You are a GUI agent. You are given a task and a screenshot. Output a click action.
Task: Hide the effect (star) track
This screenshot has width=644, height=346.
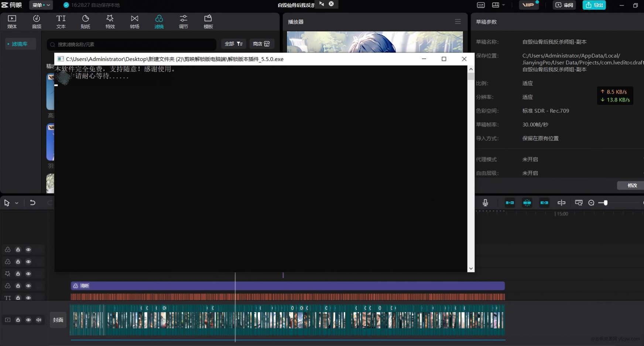pos(28,274)
